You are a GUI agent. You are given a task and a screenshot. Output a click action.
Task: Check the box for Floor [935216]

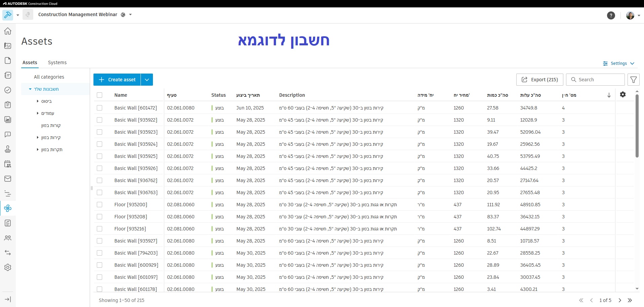99,229
